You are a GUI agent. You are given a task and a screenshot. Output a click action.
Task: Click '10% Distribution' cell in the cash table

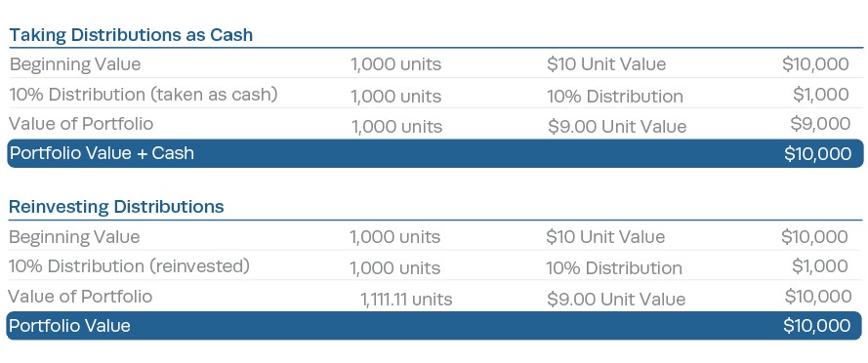coord(615,97)
